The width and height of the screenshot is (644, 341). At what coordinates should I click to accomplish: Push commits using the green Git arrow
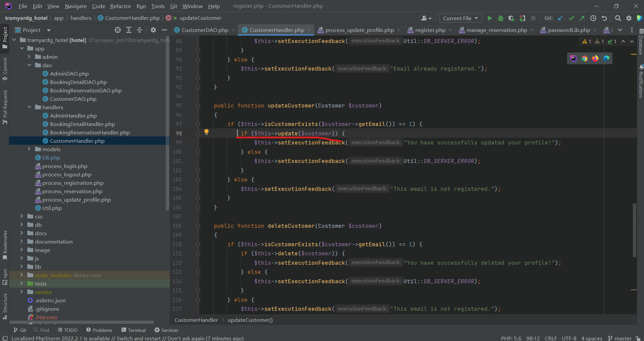tap(582, 18)
